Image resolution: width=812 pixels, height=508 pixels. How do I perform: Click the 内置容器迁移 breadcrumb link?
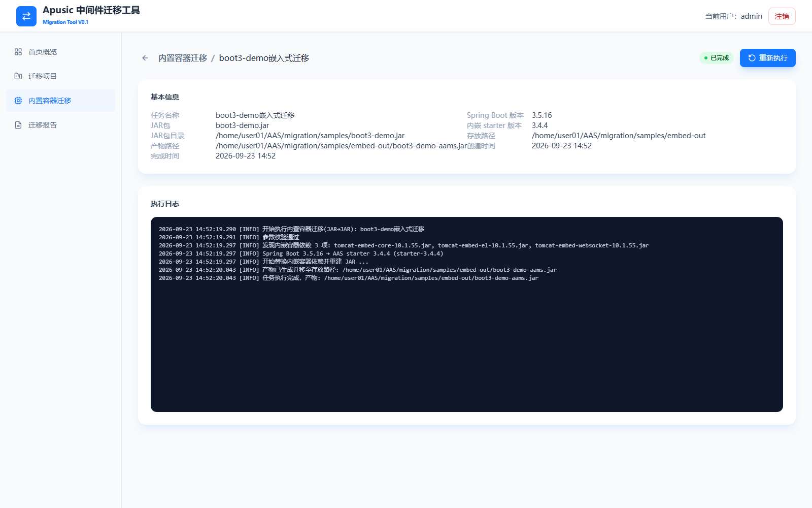[x=183, y=58]
